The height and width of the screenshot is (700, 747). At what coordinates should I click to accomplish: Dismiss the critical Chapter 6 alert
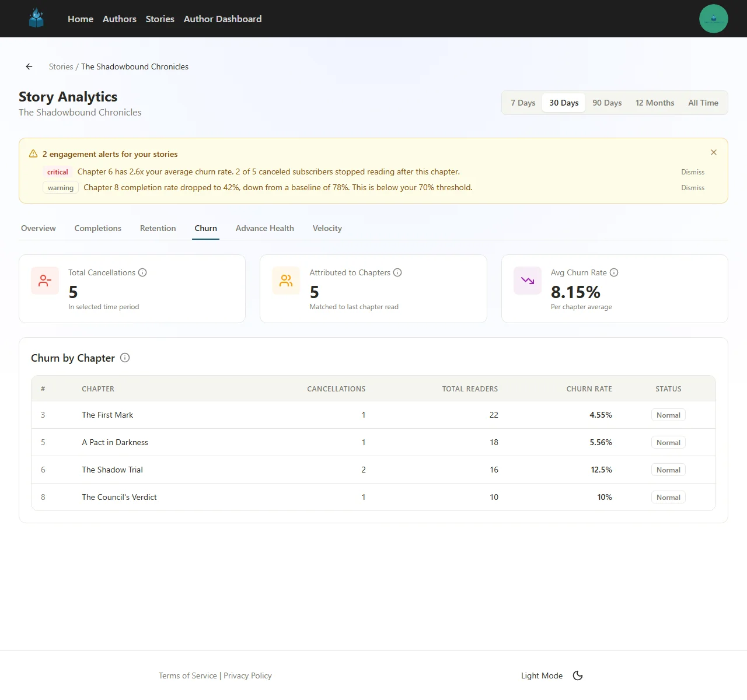tap(693, 171)
